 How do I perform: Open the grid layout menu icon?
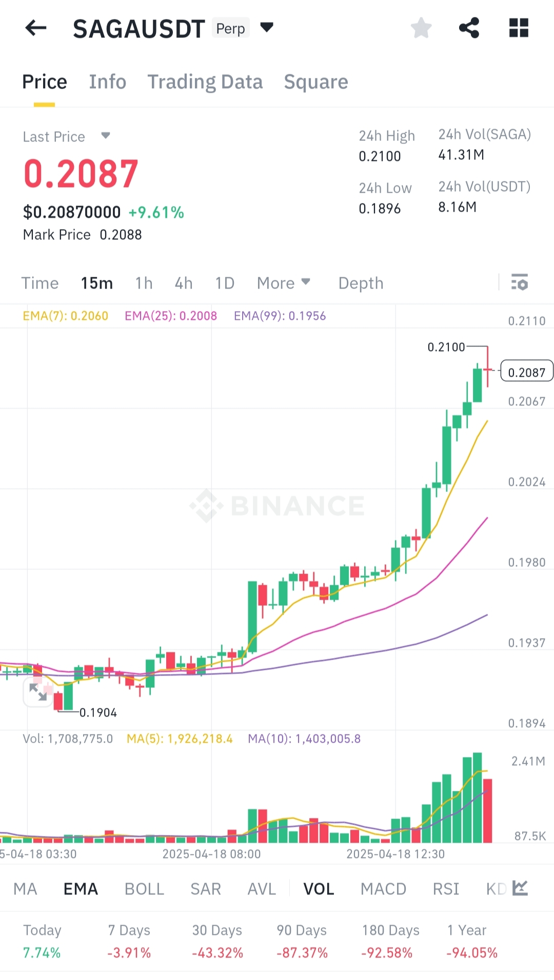pyautogui.click(x=519, y=28)
